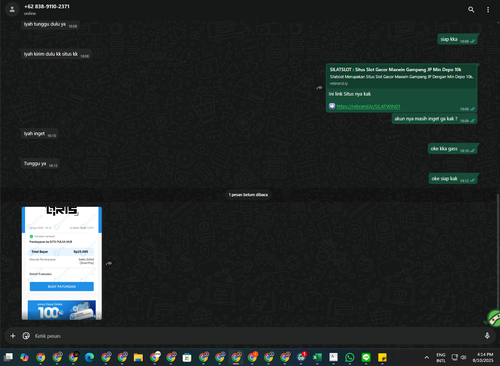
Task: Open the network and volume quick settings
Action: point(459,357)
